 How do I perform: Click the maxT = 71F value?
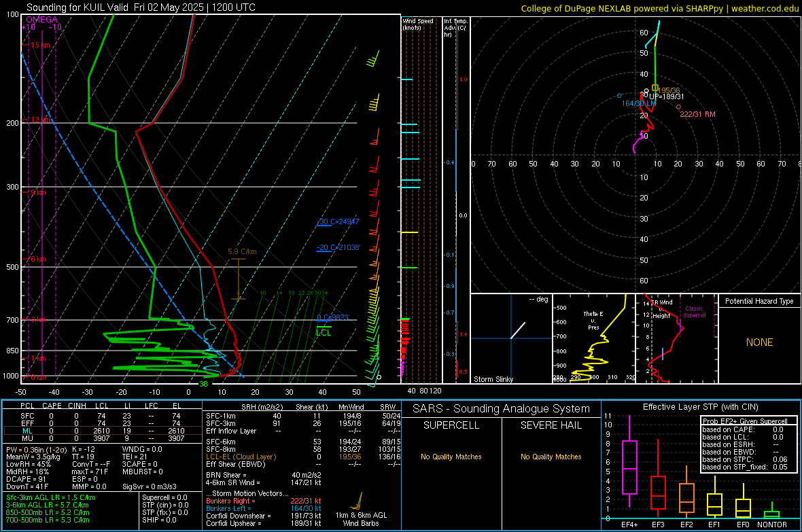click(90, 472)
